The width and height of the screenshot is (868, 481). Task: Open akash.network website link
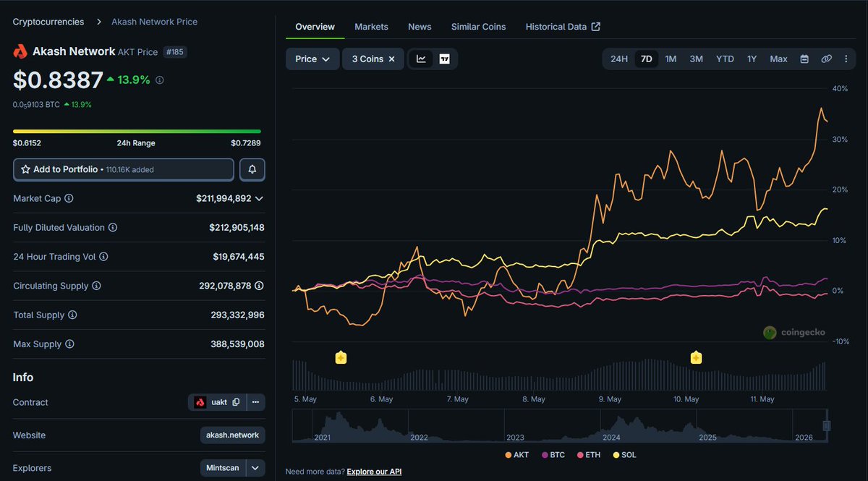pos(232,435)
